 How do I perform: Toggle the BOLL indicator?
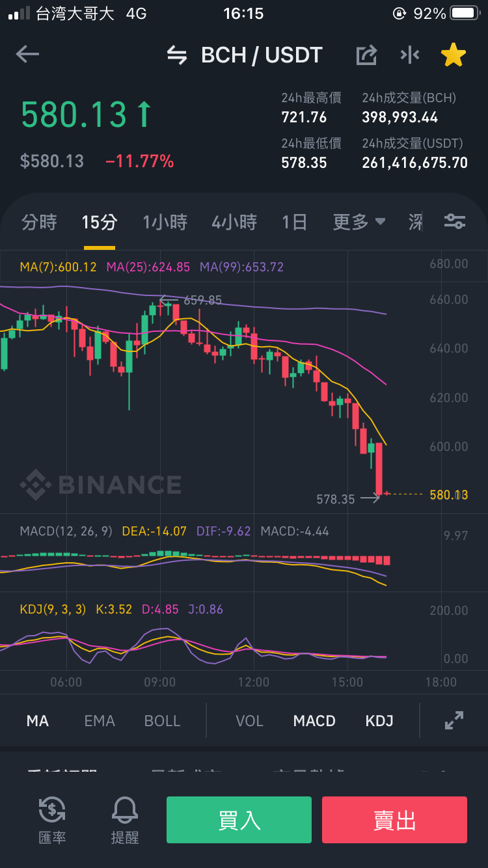click(162, 721)
